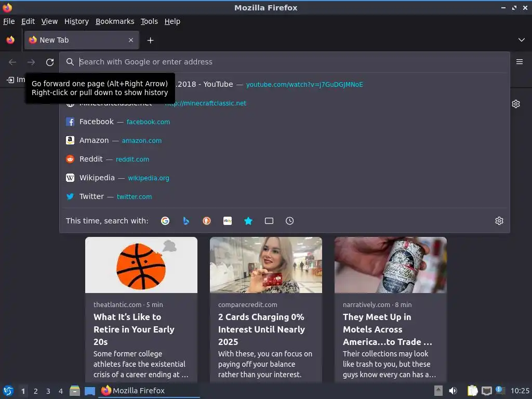Open the network monitor tray icon
Viewport: 532px width, 399px height.
(486, 391)
